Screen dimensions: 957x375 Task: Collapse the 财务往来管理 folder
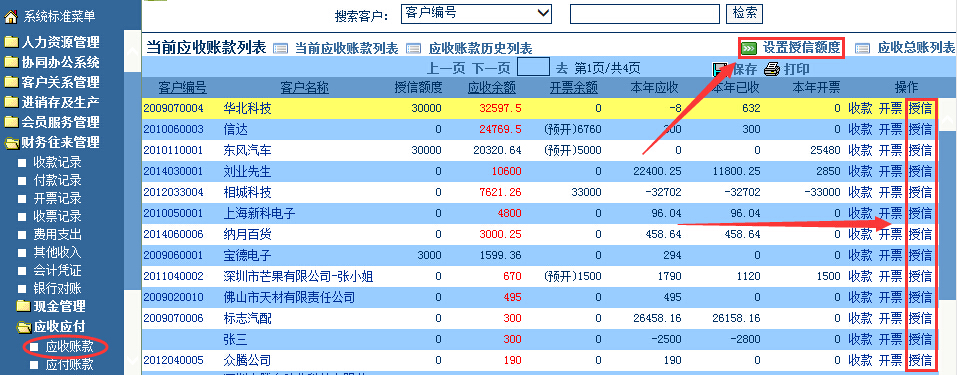[52, 142]
